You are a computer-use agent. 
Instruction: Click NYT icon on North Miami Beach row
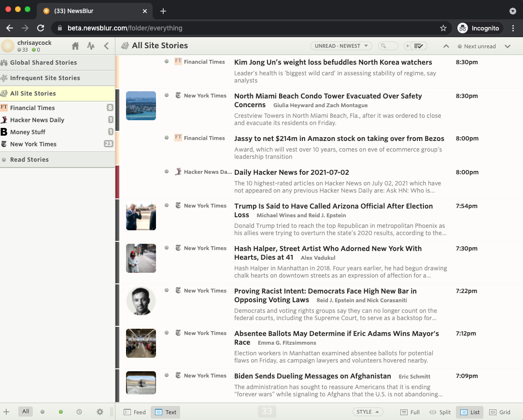pyautogui.click(x=178, y=95)
